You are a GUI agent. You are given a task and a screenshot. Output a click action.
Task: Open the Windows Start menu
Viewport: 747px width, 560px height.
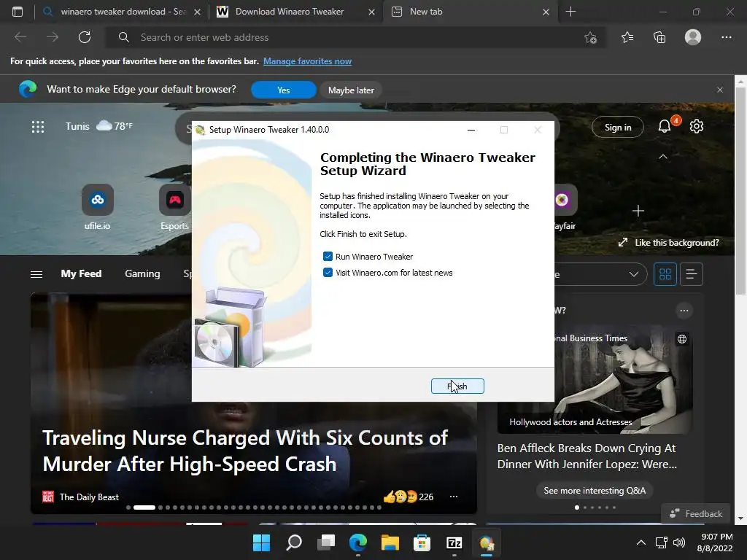click(x=262, y=542)
